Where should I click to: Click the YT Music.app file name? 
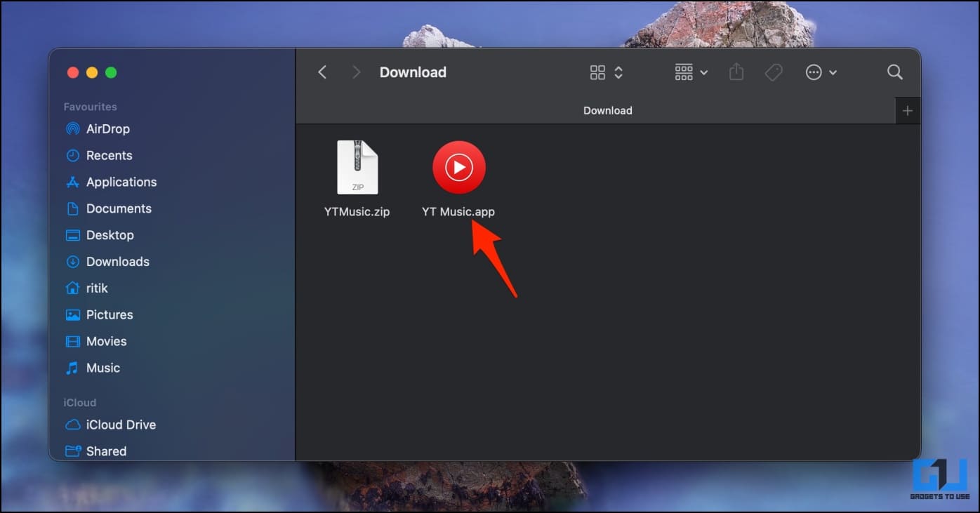pos(458,212)
